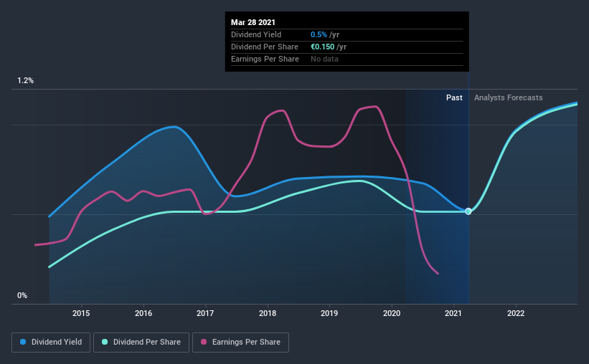The width and height of the screenshot is (589, 364).
Task: Click the Past section label
Action: [454, 97]
